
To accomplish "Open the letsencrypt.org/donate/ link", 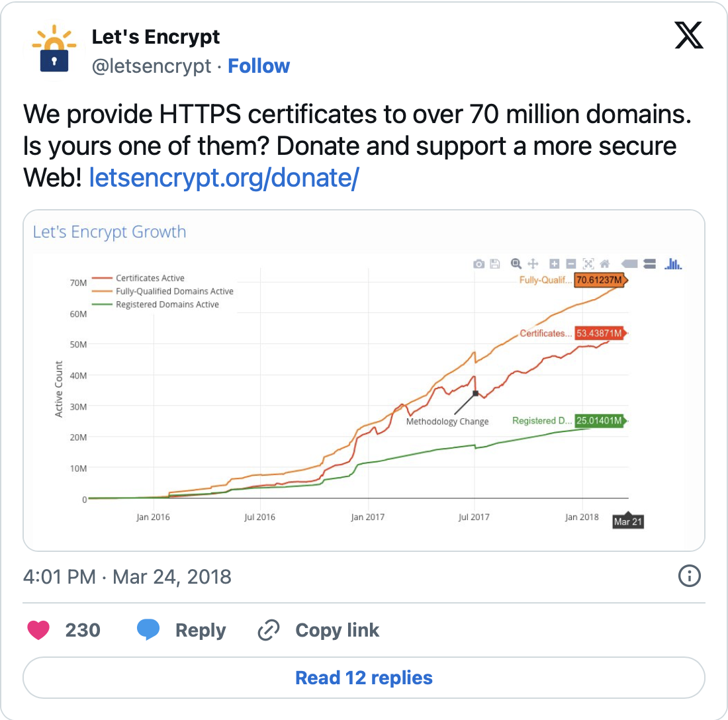I will (223, 178).
